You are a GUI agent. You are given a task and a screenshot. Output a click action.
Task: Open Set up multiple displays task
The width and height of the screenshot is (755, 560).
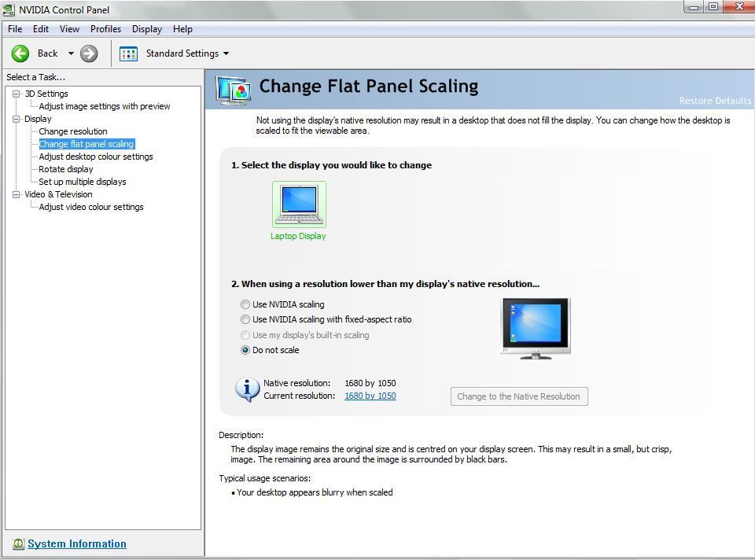83,182
